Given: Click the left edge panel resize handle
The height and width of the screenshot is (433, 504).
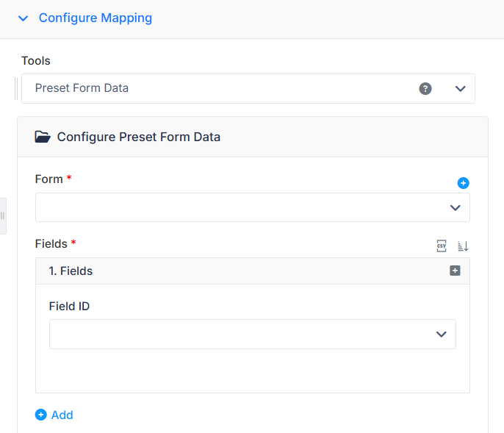Looking at the screenshot, I should [3, 216].
